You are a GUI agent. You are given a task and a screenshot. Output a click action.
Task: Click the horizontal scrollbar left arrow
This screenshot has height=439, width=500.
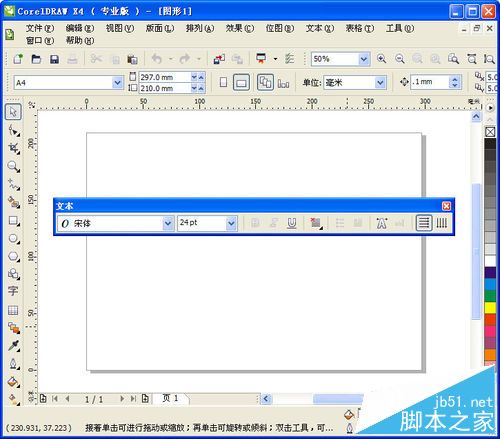[x=266, y=399]
